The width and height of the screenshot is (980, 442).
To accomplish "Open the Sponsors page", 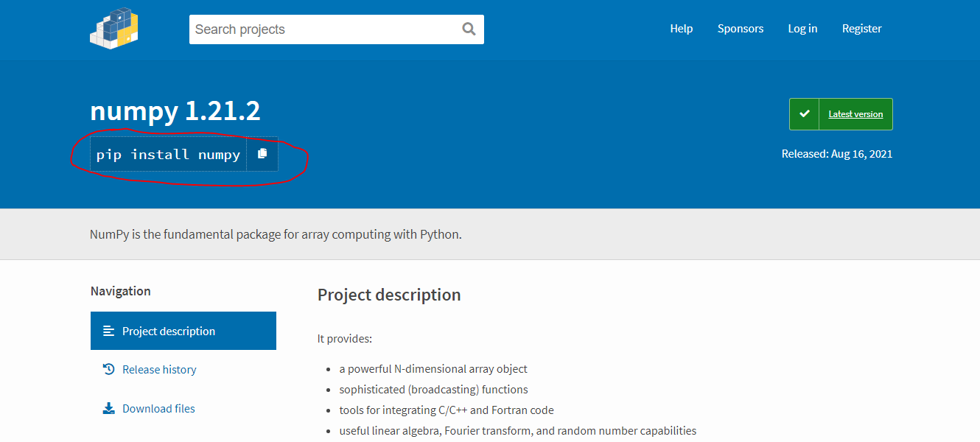I will point(741,29).
